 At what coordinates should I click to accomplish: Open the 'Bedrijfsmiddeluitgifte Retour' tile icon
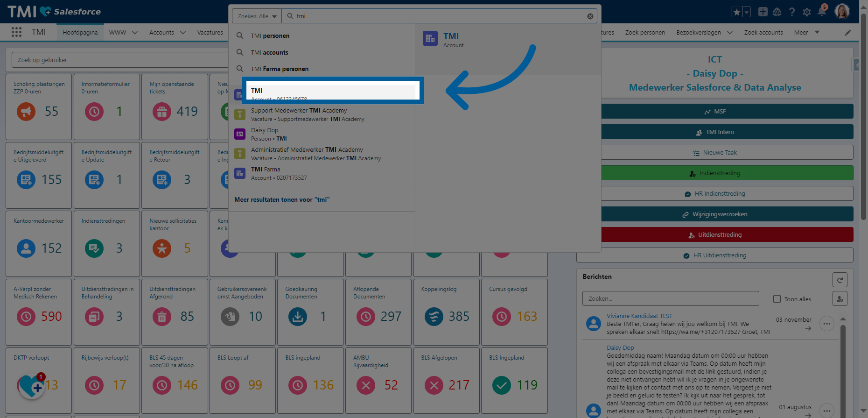162,180
